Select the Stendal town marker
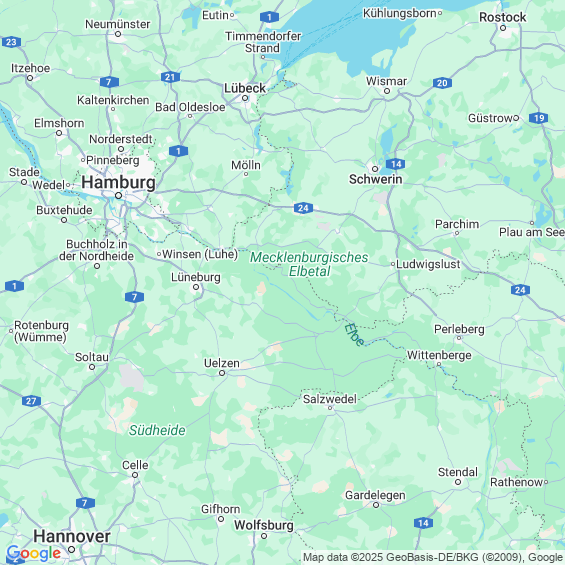 pos(458,482)
